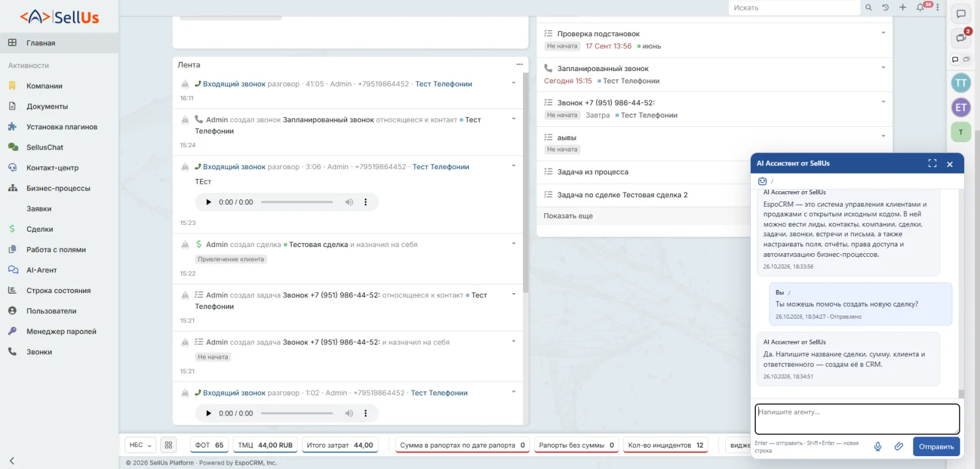Viewport: 980px width, 469px height.
Task: Click the microphone icon in AI assistant
Action: (x=878, y=446)
